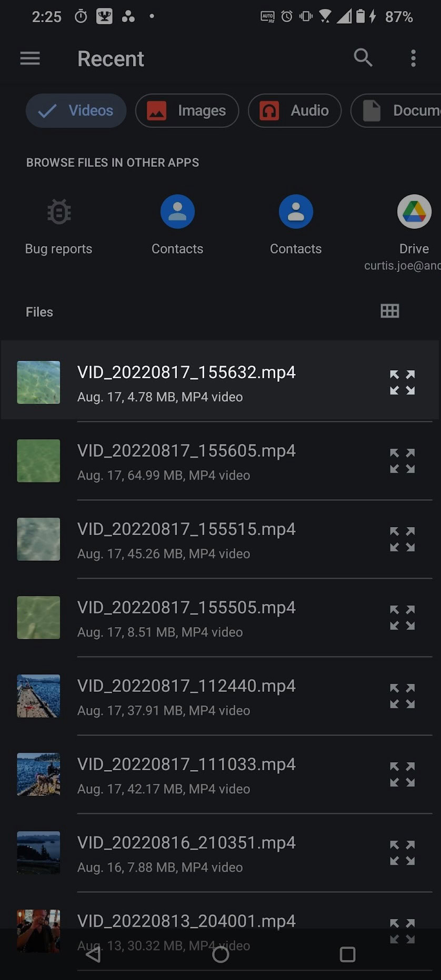Tap the search magnifier icon
The width and height of the screenshot is (441, 980).
pos(363,58)
